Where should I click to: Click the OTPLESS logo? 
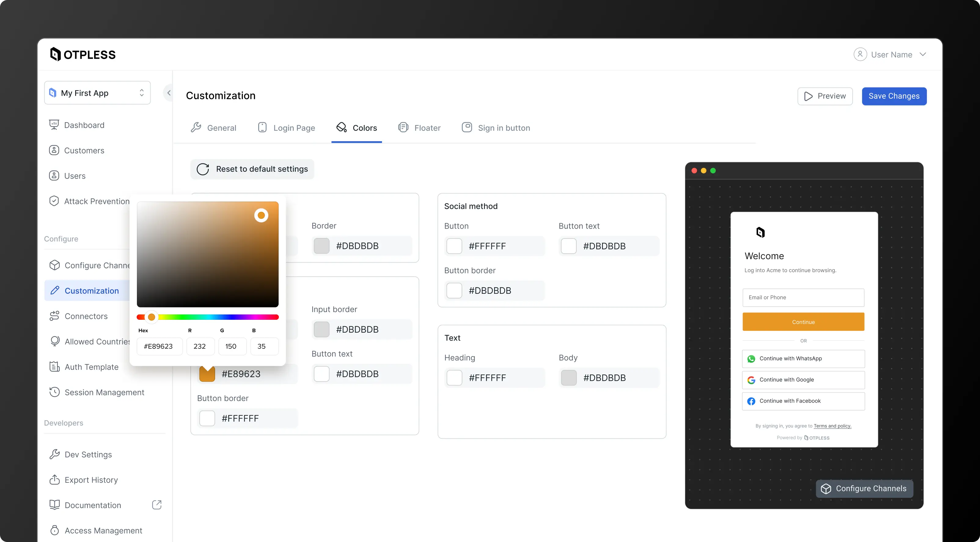point(83,54)
